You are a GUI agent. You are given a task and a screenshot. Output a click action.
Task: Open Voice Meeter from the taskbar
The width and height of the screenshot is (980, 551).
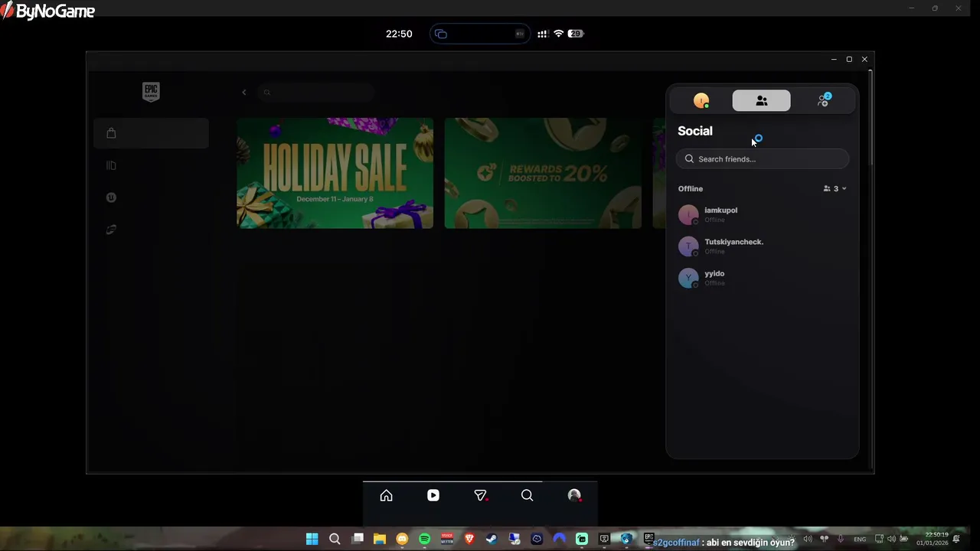click(447, 540)
